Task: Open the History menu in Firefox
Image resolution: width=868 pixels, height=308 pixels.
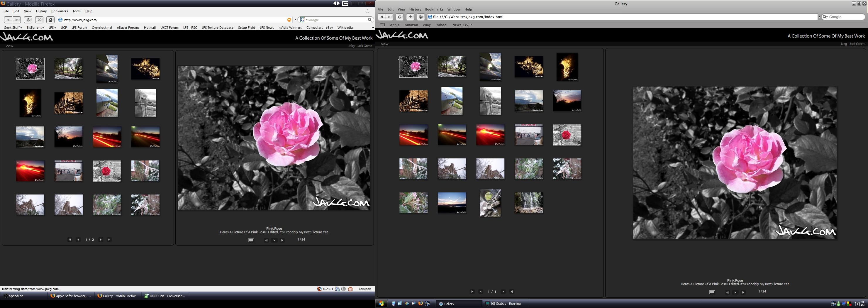Action: click(x=41, y=11)
